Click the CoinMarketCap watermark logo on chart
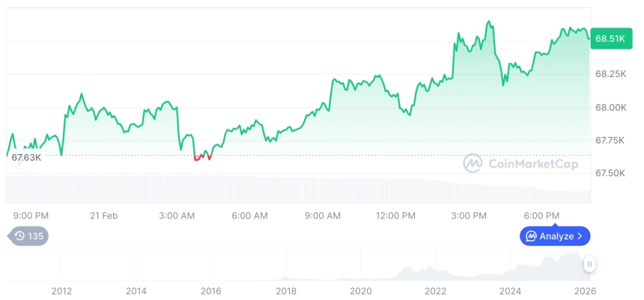Screen dimensions: 644x300 (473, 163)
